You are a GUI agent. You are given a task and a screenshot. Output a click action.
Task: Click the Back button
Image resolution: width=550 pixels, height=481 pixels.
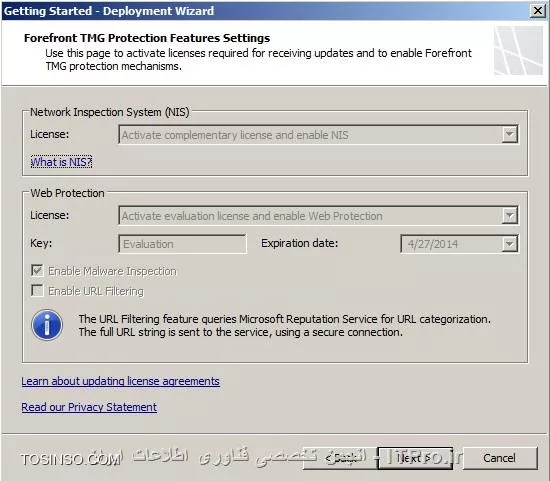tap(340, 458)
